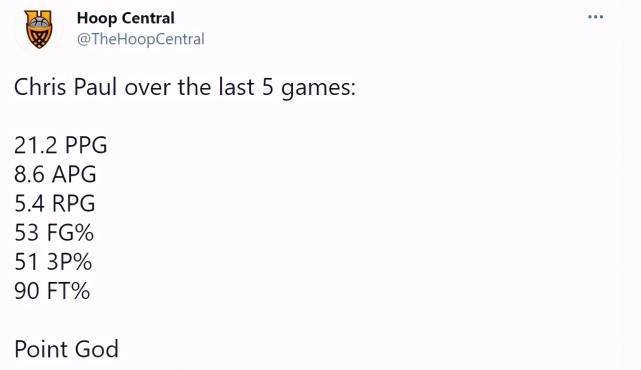Click the 'FT%' abbreviation

(x=68, y=291)
